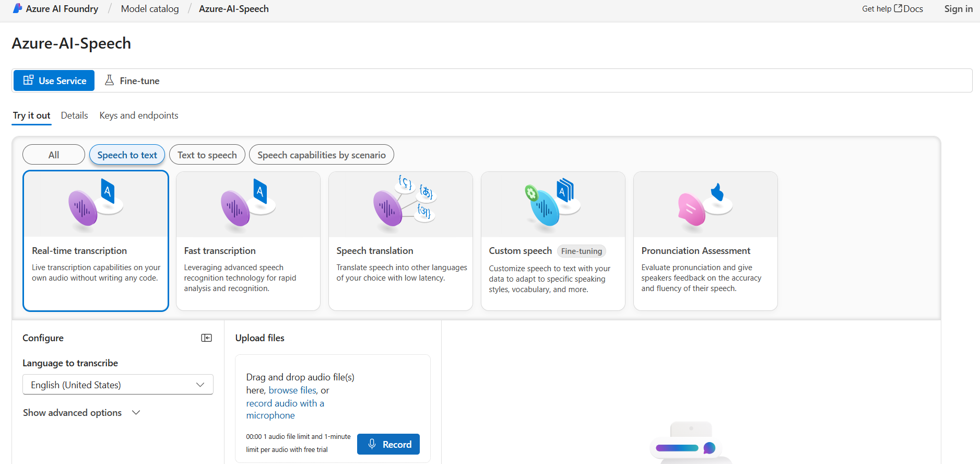Screen dimensions: 980x464
Task: Open Language to transcribe dropdown
Action: tap(118, 385)
